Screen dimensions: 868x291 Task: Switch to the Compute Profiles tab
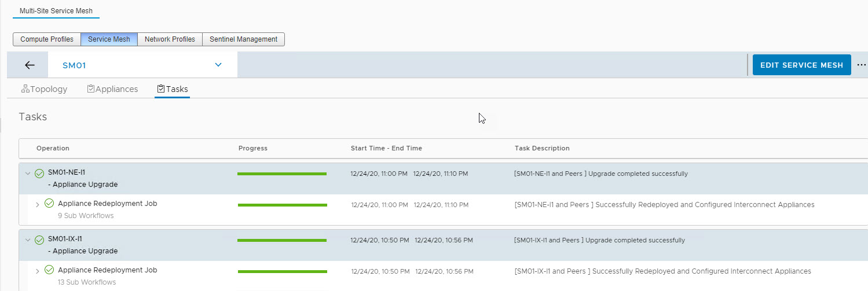pos(47,39)
